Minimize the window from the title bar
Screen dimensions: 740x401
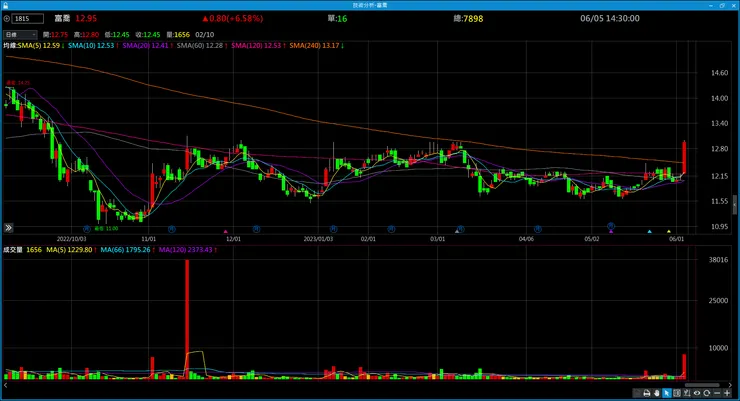pos(711,5)
